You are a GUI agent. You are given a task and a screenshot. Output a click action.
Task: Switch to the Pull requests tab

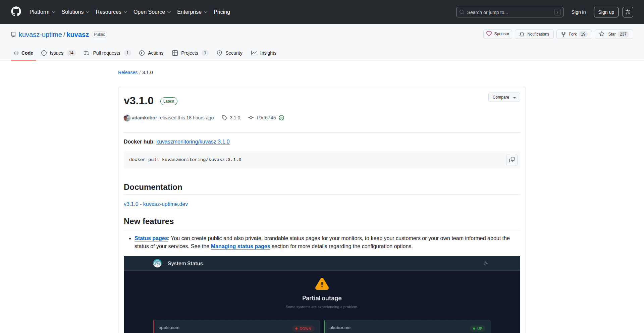107,53
